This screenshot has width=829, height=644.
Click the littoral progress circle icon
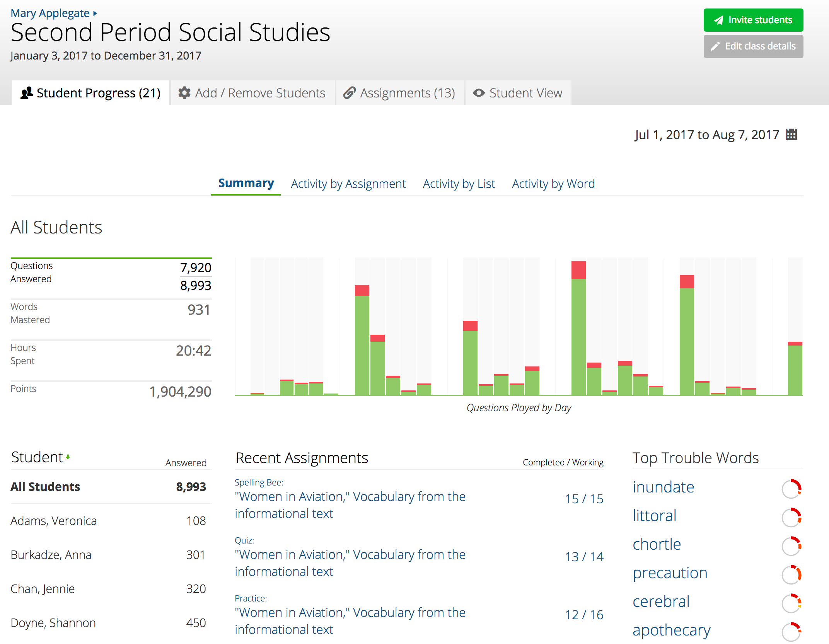click(791, 518)
